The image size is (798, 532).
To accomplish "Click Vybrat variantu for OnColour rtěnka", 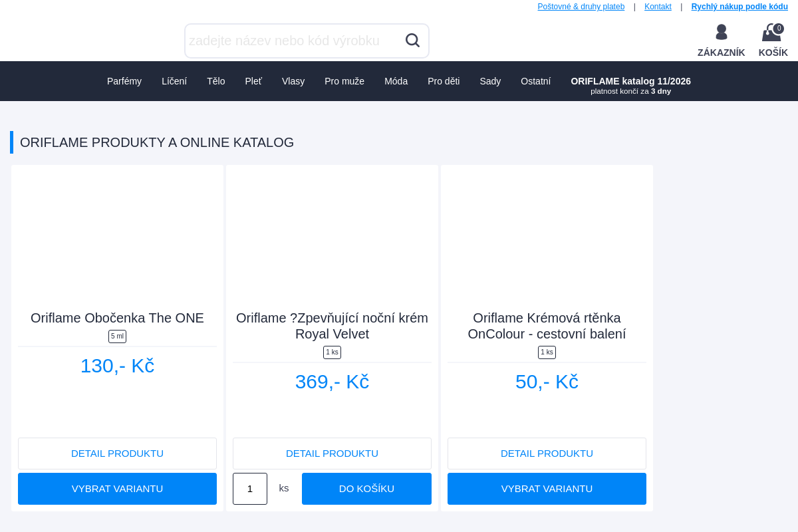I will click(x=547, y=489).
